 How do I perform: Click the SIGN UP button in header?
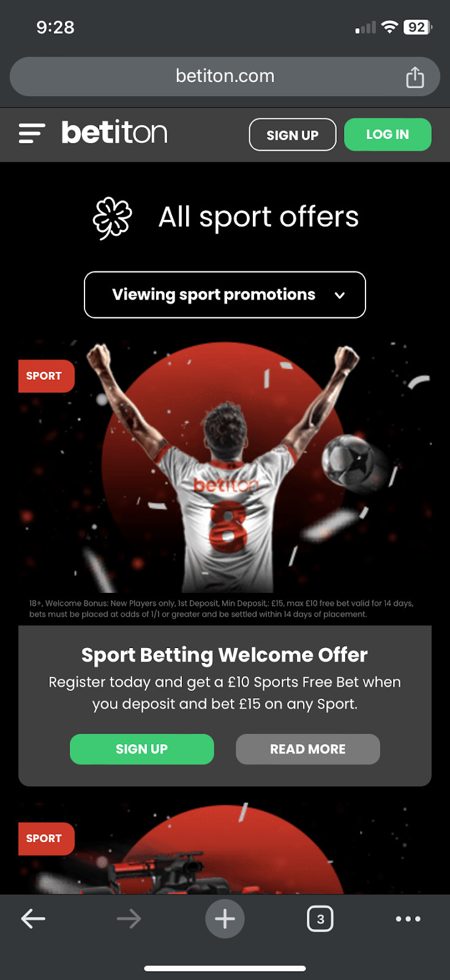click(x=293, y=135)
